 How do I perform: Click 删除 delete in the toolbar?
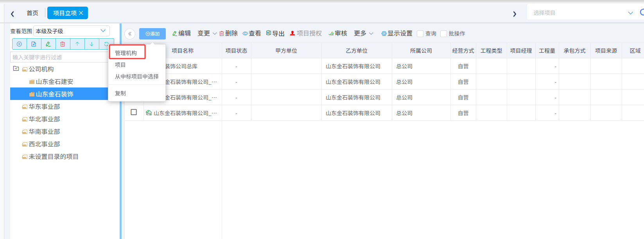coord(228,34)
